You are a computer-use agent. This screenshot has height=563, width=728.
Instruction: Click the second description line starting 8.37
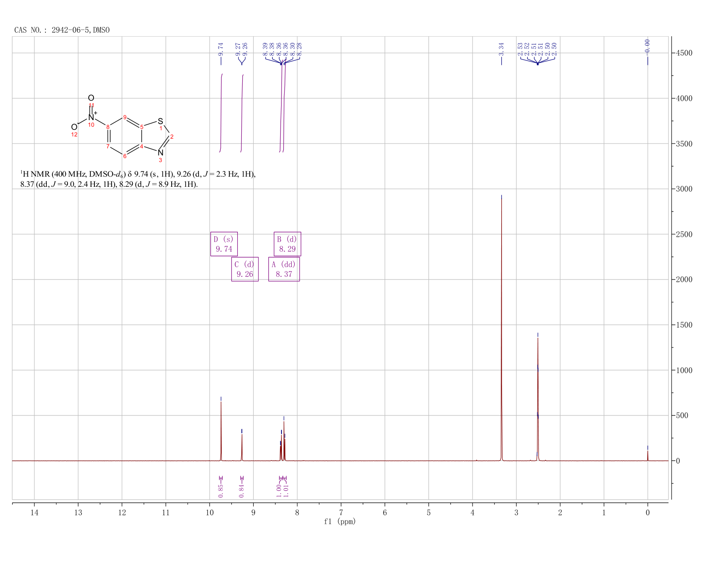click(x=109, y=184)
